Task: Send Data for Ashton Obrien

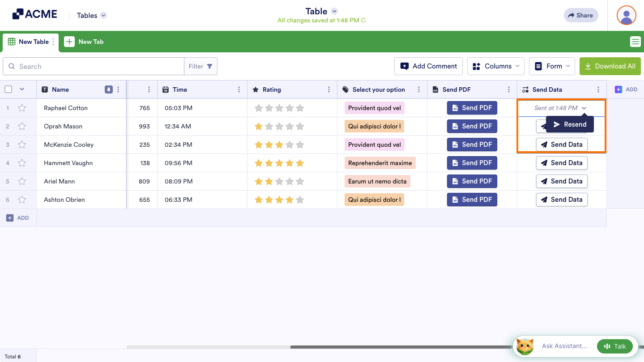Action: point(562,200)
